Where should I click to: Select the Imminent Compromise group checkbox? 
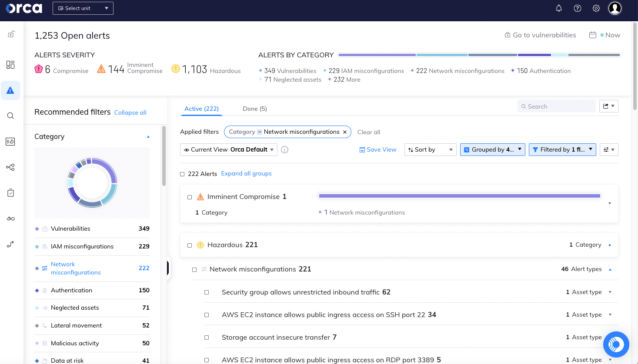coord(189,197)
